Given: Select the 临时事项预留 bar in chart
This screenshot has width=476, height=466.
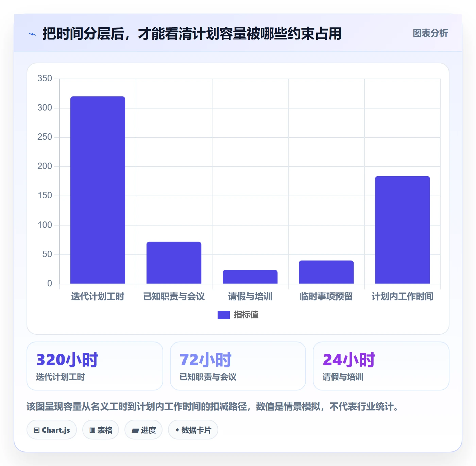Looking at the screenshot, I should pos(326,272).
